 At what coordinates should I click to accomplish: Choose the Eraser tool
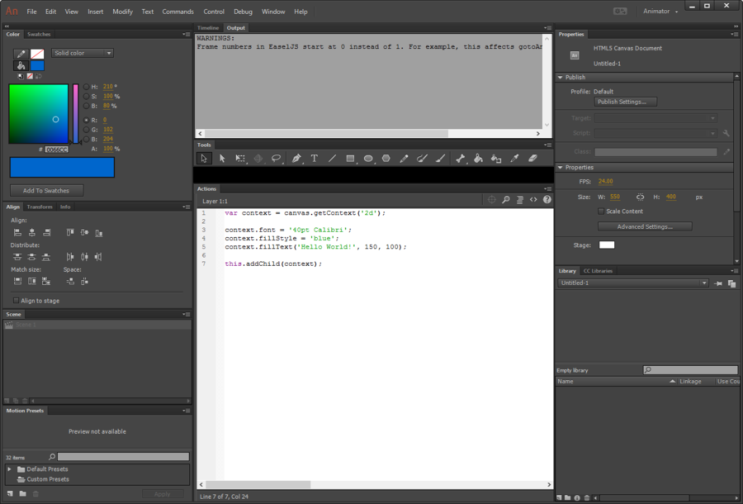532,158
